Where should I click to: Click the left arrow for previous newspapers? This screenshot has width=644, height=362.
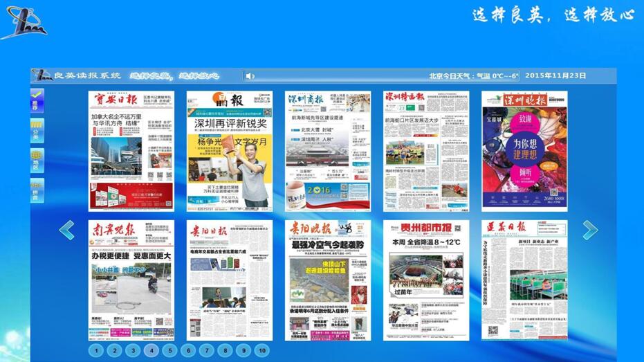coord(66,230)
